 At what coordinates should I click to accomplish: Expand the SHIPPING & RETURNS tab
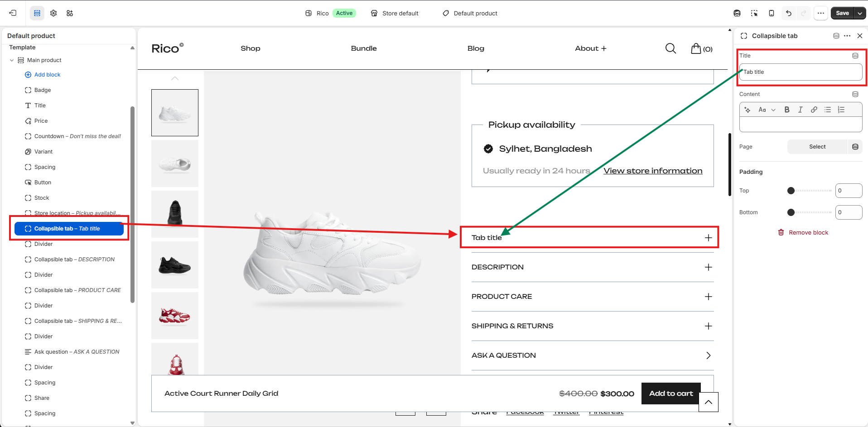709,326
